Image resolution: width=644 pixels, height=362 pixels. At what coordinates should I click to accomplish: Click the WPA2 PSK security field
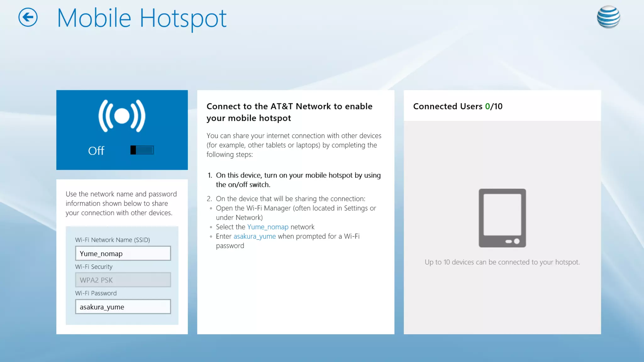[x=123, y=280]
